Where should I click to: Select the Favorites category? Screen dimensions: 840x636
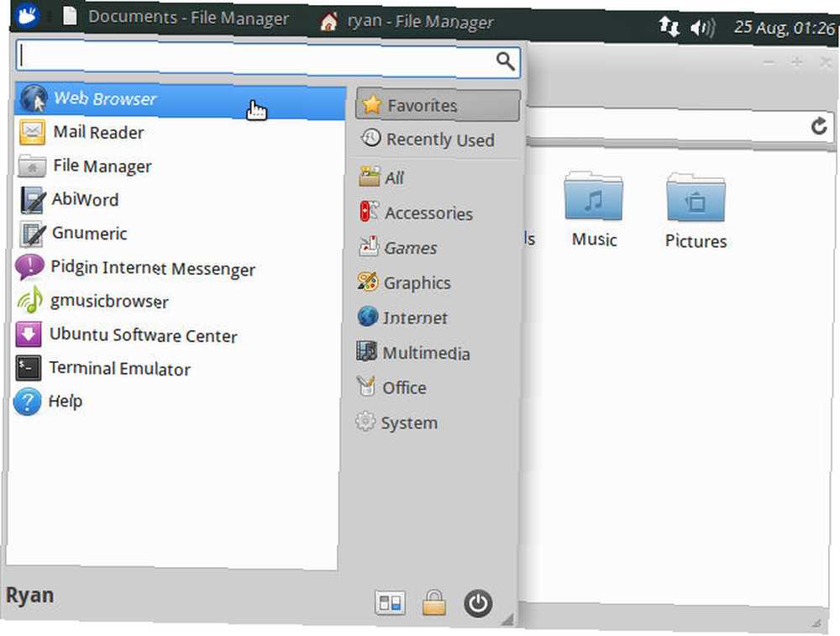438,105
